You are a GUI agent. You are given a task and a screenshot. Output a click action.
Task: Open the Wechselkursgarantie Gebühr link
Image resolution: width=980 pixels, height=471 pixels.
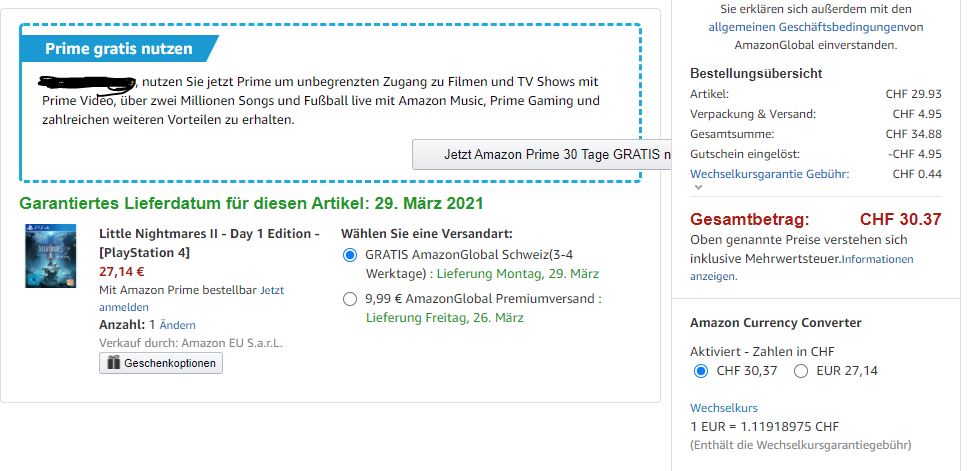click(x=769, y=174)
